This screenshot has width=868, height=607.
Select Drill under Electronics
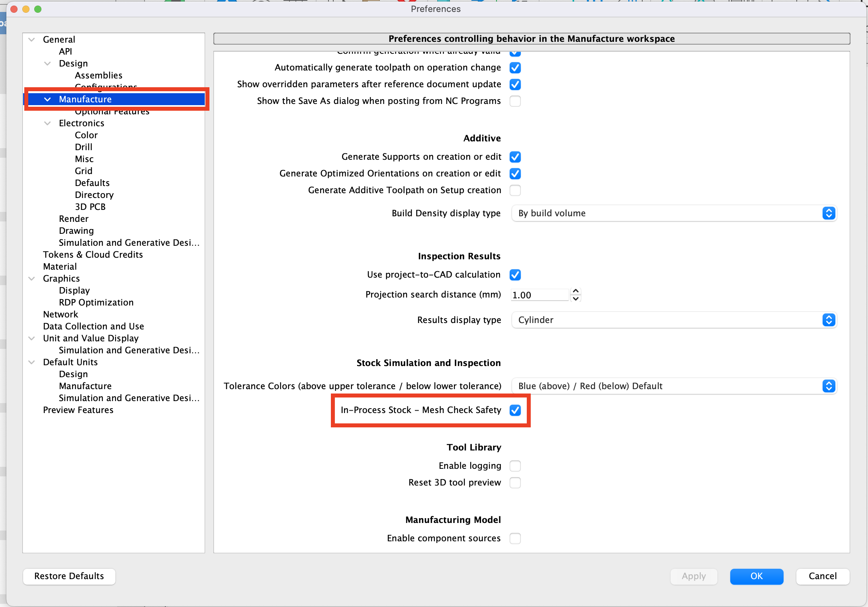[84, 147]
